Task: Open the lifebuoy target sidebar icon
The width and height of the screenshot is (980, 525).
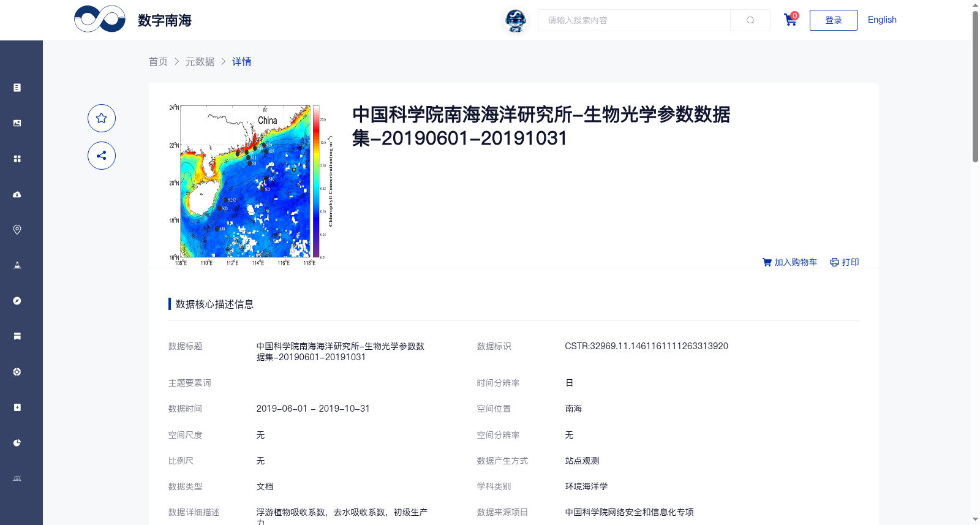Action: (x=17, y=372)
